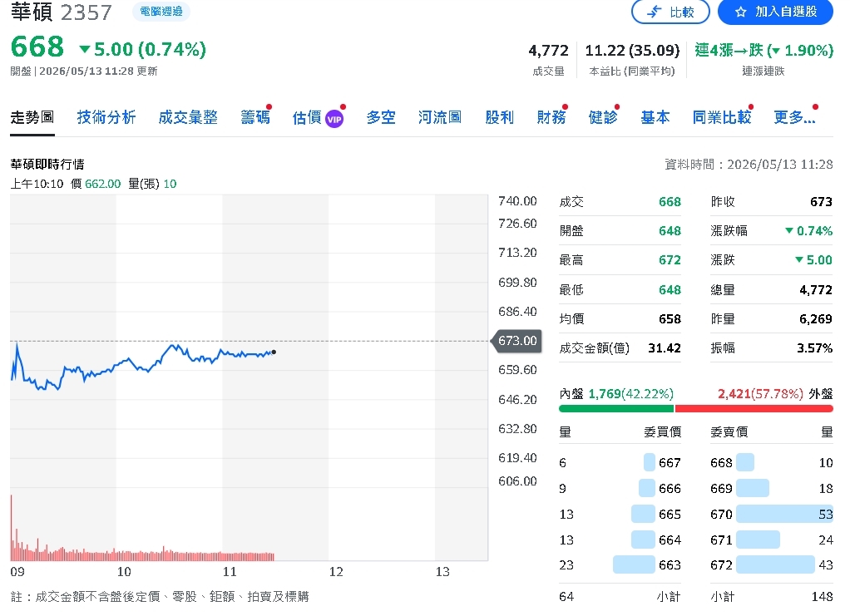
Task: Click the 均價 value 658
Action: (x=670, y=319)
